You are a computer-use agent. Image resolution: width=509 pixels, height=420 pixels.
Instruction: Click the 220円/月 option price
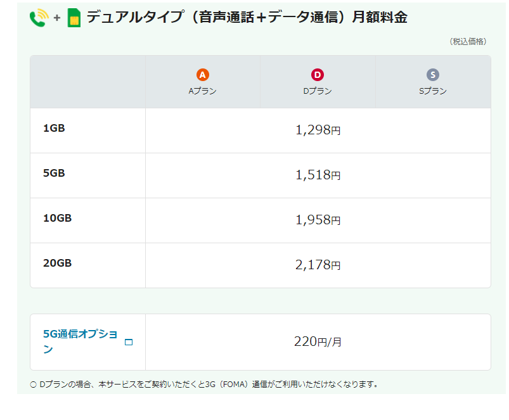(318, 342)
